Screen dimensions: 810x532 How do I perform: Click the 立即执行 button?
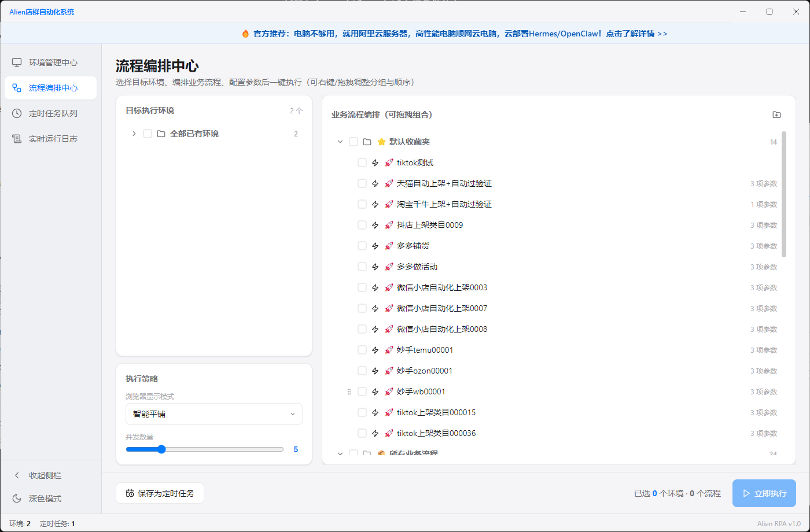764,493
